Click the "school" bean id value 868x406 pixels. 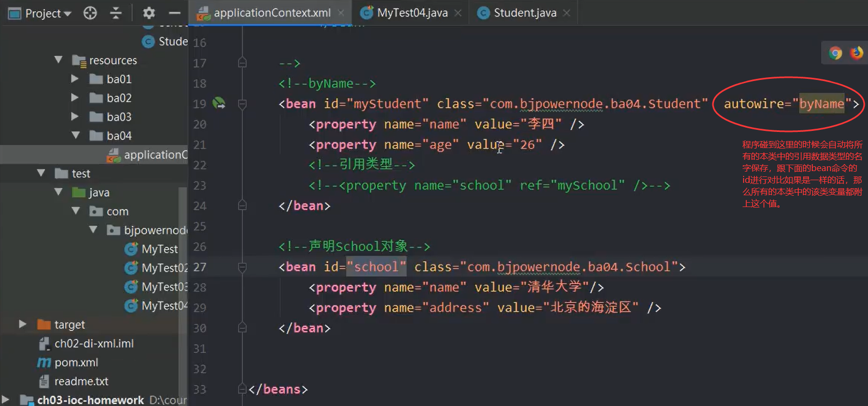pos(376,267)
